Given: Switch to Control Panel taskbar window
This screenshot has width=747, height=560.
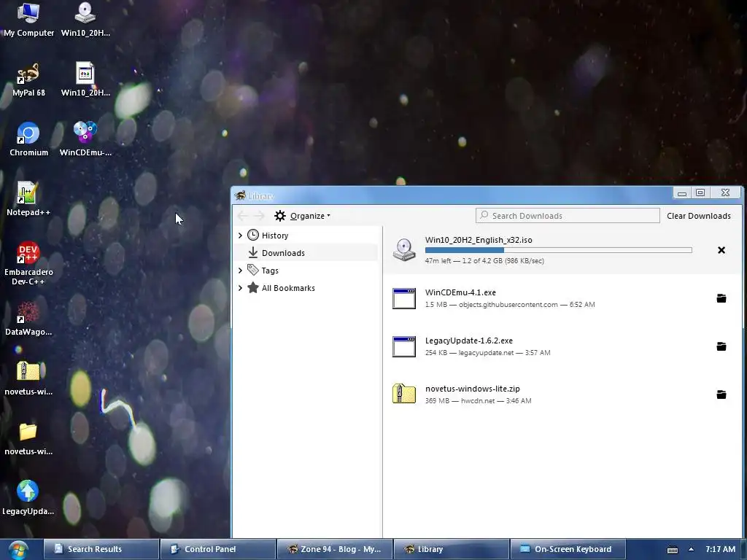Looking at the screenshot, I should [218, 550].
